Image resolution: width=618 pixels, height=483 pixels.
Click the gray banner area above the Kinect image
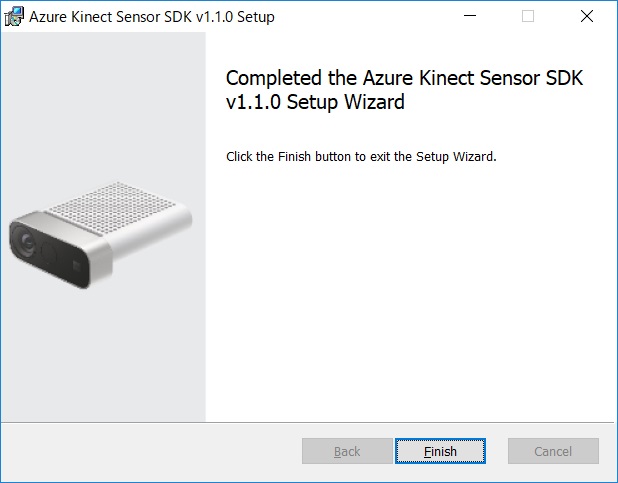[103, 100]
